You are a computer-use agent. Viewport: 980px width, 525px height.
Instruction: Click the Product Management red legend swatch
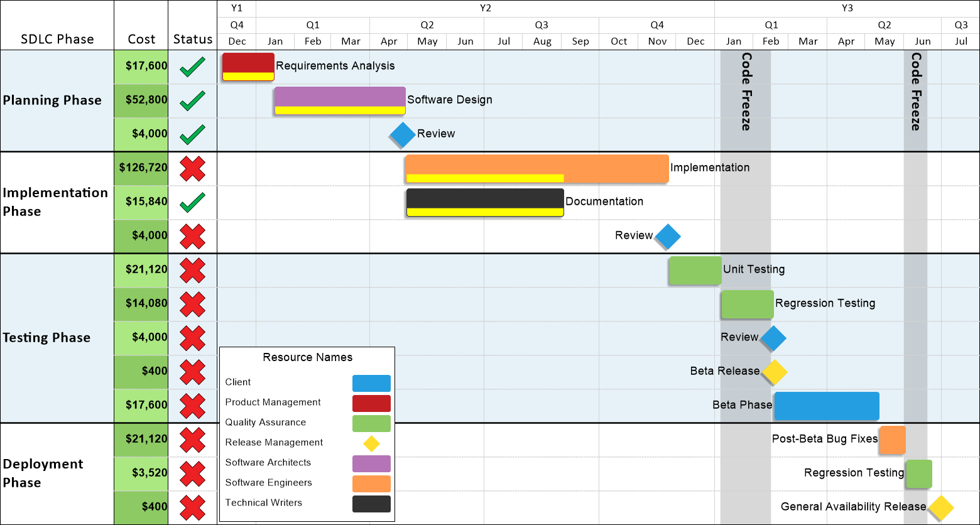pyautogui.click(x=371, y=403)
